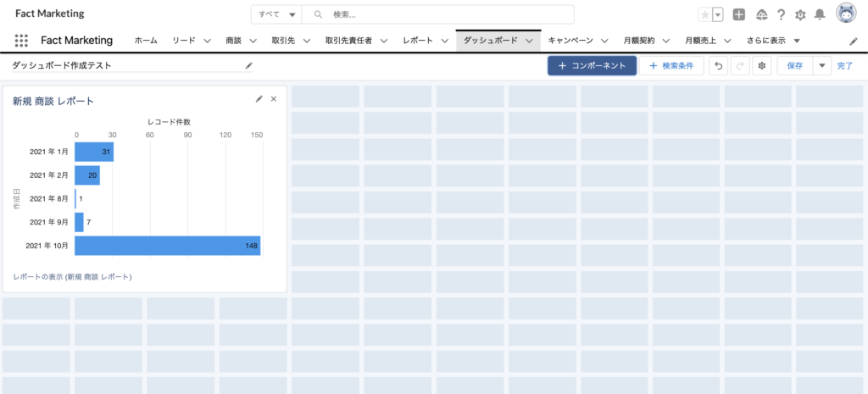This screenshot has height=394, width=868.
Task: Click the search magnifier icon
Action: (318, 15)
